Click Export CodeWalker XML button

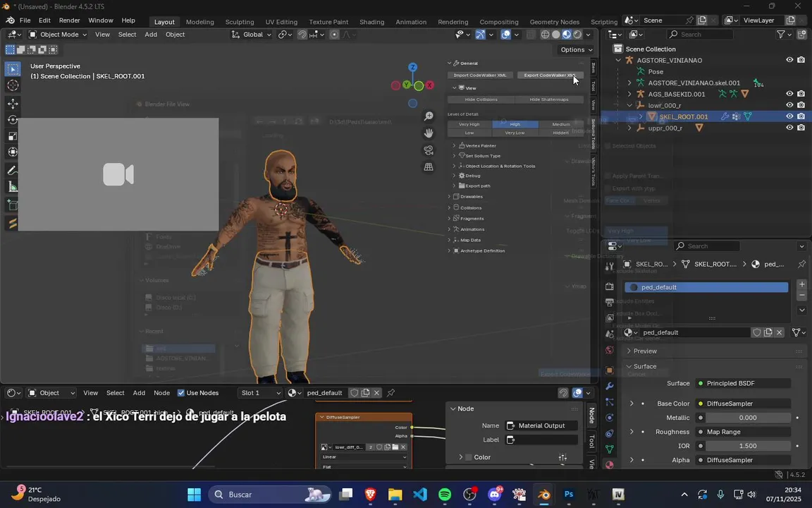coord(550,75)
